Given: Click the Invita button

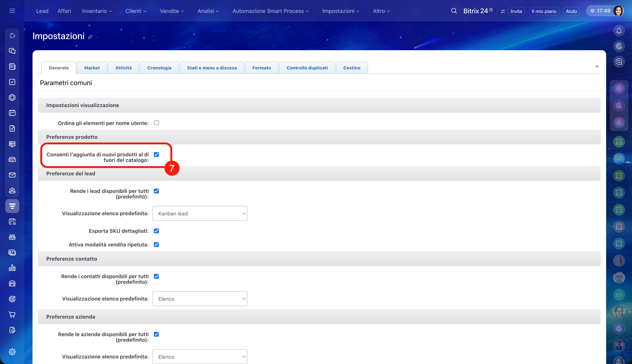Looking at the screenshot, I should pos(516,11).
